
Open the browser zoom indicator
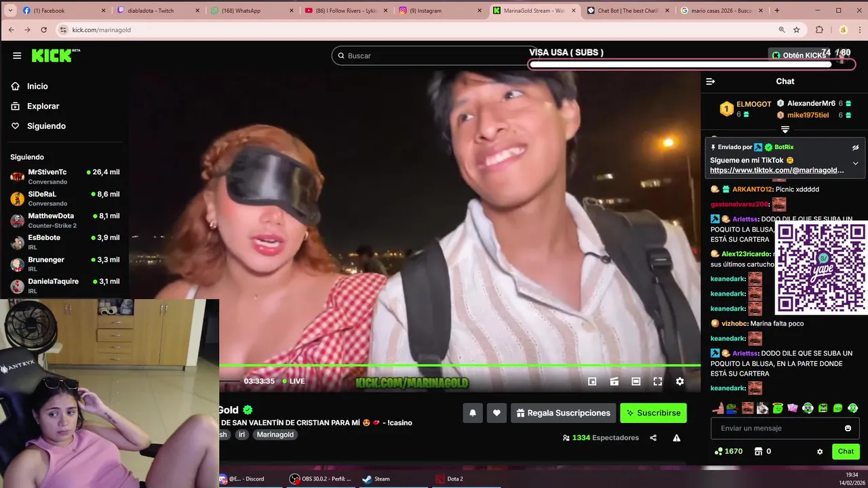point(782,30)
